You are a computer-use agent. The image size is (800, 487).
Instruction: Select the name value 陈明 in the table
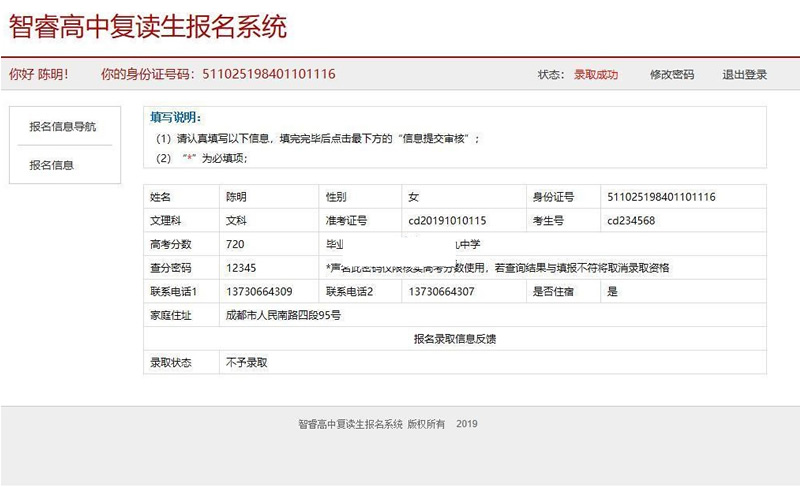[237, 197]
